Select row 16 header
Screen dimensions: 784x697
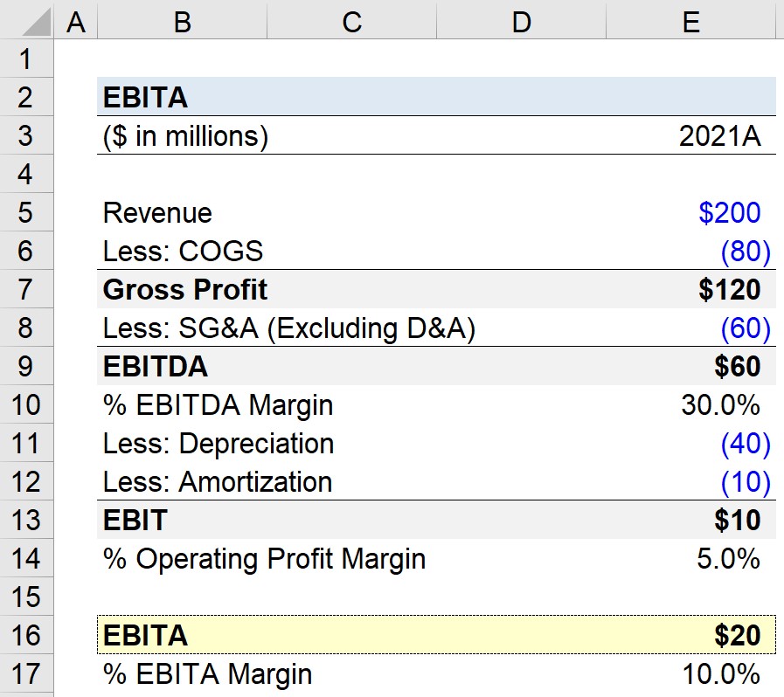pos(26,635)
